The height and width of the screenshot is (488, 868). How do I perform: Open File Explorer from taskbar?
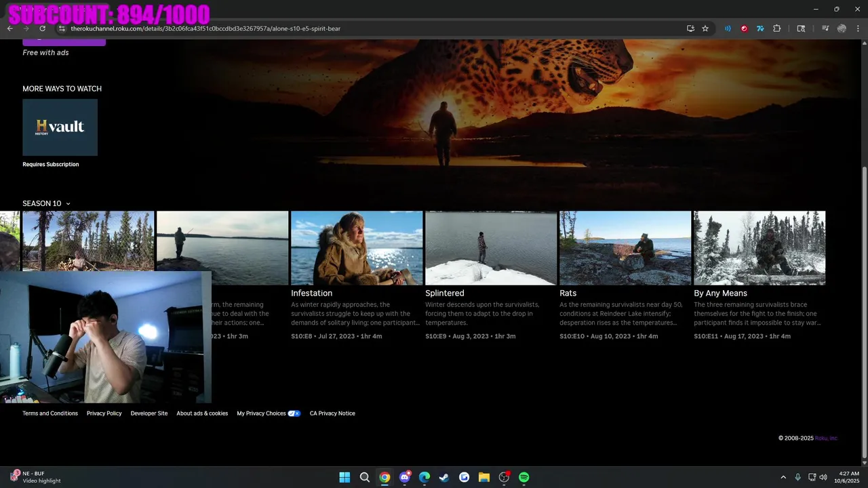(x=484, y=477)
